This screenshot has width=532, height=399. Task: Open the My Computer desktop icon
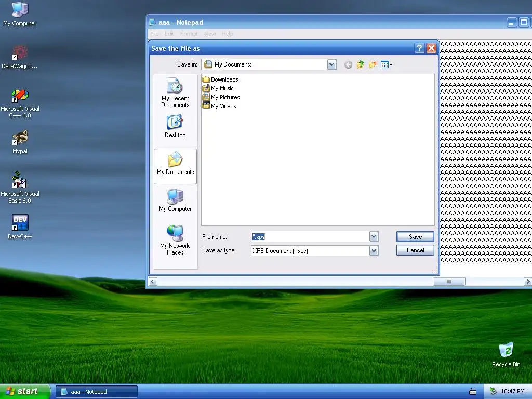pyautogui.click(x=20, y=14)
